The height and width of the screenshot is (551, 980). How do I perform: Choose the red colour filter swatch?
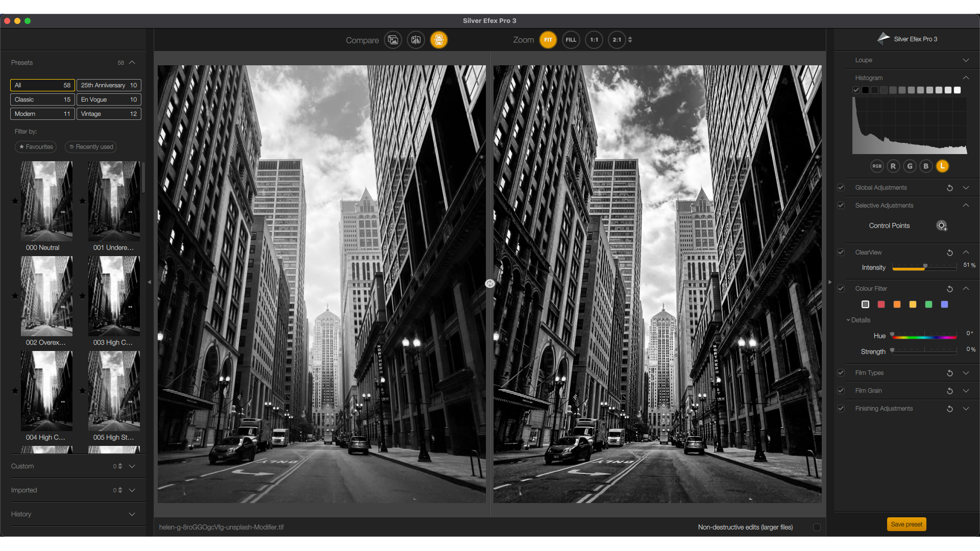[881, 305]
